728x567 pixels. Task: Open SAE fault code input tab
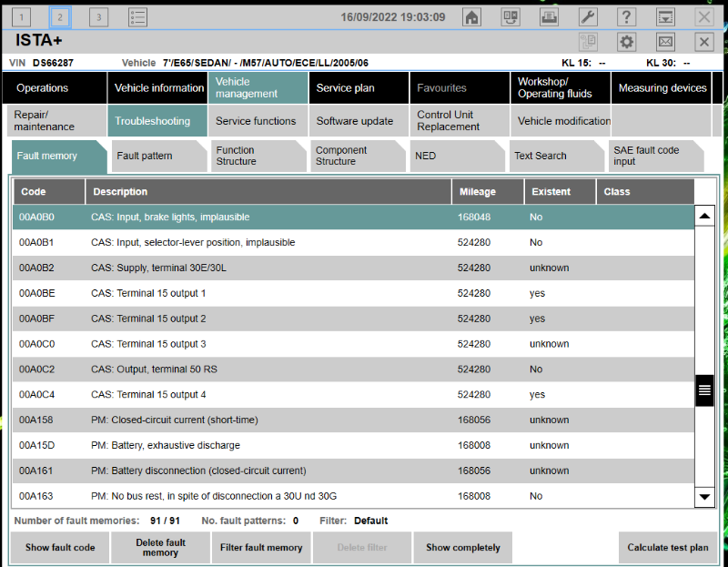point(655,156)
